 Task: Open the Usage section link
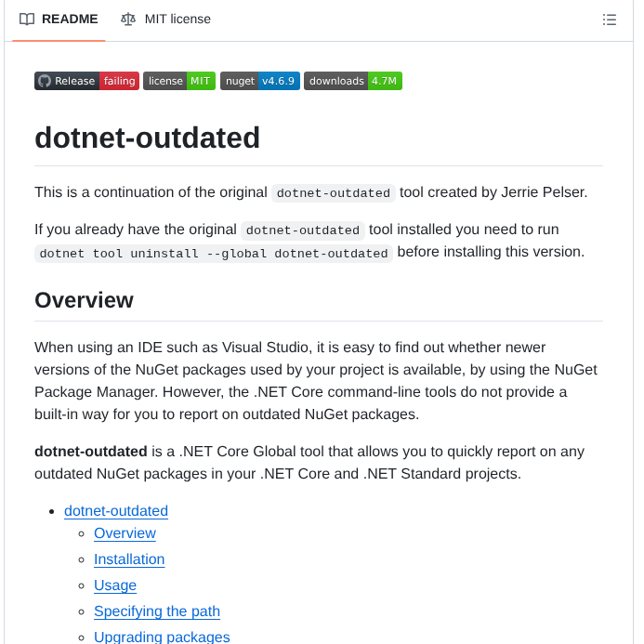(115, 585)
